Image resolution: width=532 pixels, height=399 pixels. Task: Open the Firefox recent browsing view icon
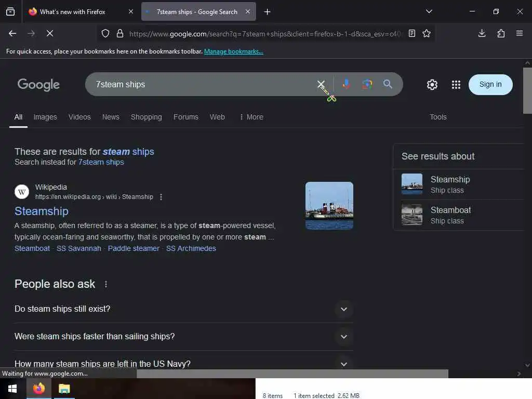[10, 11]
